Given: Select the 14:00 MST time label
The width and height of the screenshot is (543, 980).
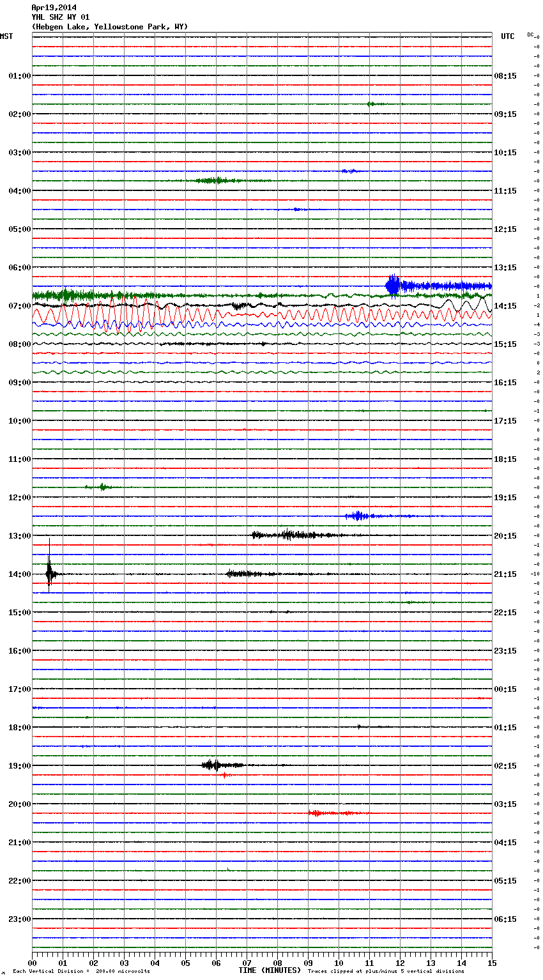Looking at the screenshot, I should (x=19, y=574).
